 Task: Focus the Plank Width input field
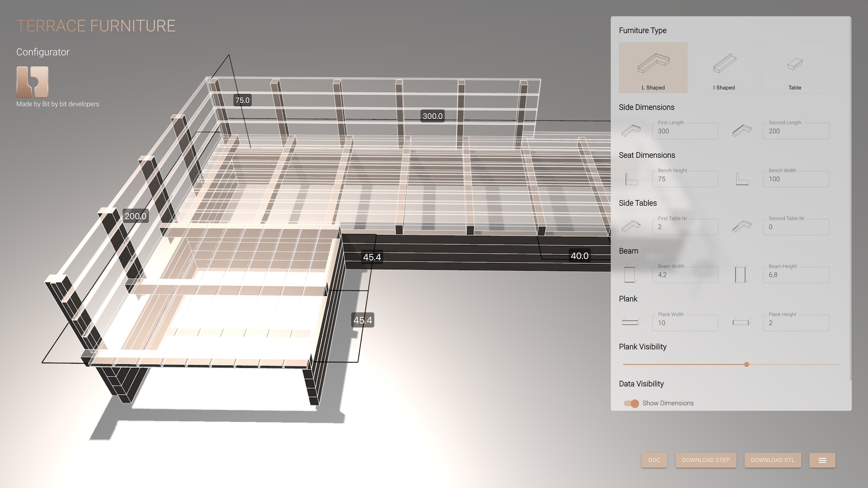coord(685,322)
